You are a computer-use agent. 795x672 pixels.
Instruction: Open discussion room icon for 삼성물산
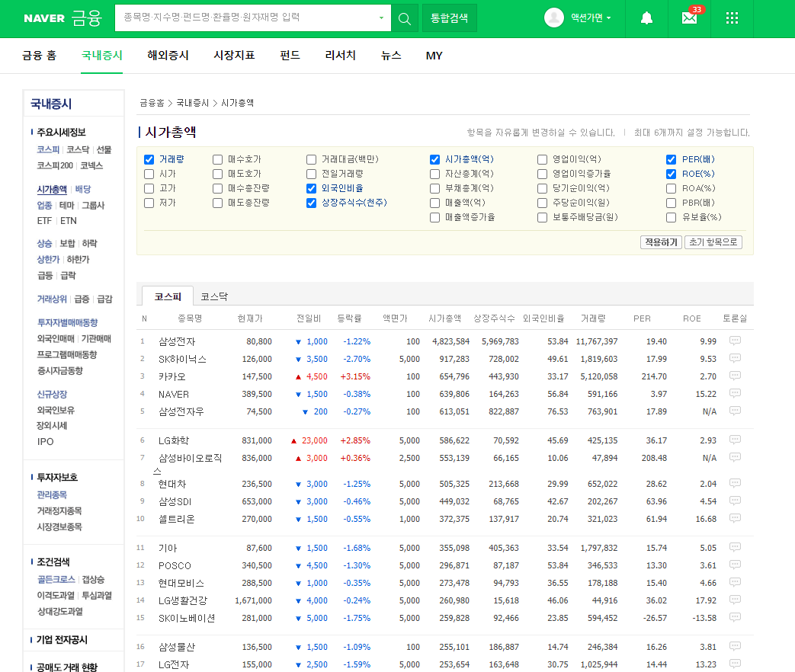(735, 646)
